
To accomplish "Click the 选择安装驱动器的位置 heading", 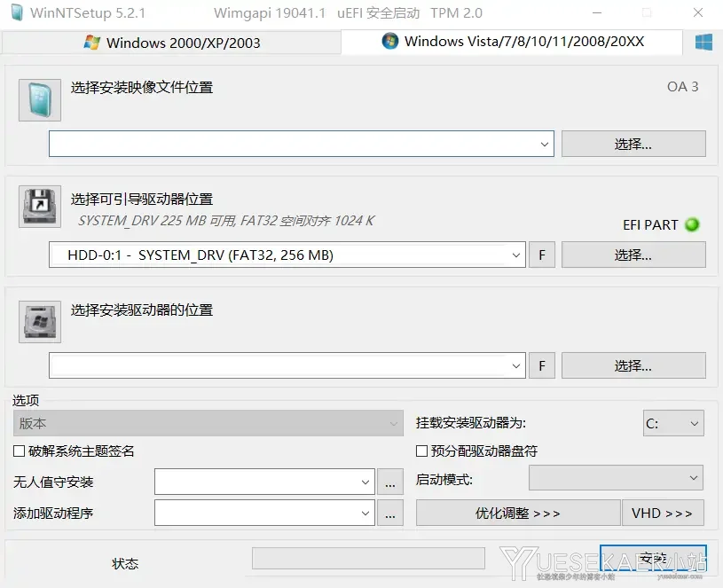I will 142,310.
